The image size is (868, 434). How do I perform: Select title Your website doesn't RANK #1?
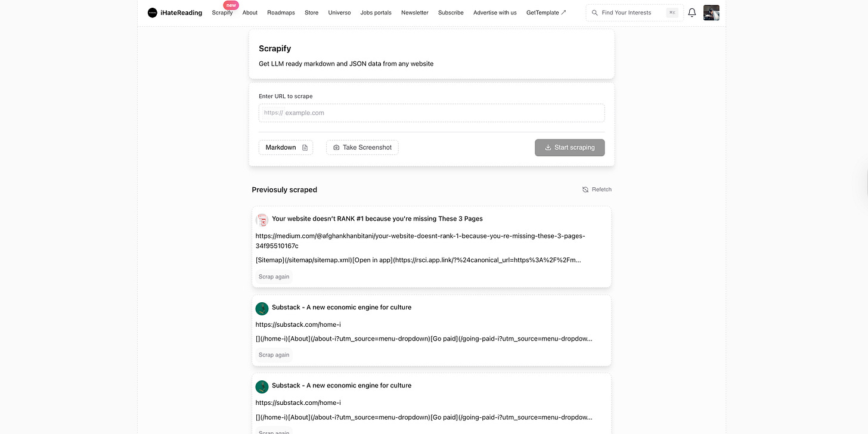[377, 219]
